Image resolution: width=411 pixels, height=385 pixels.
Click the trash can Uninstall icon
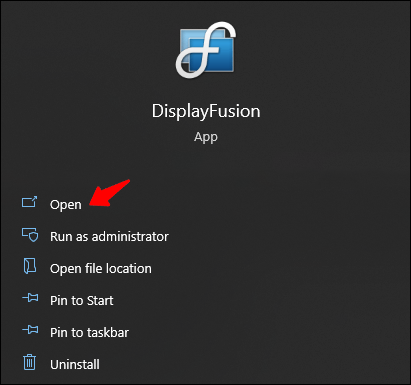click(29, 362)
